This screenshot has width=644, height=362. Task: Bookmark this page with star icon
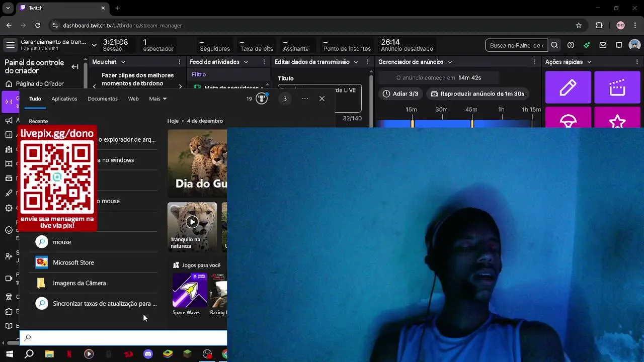pyautogui.click(x=579, y=25)
